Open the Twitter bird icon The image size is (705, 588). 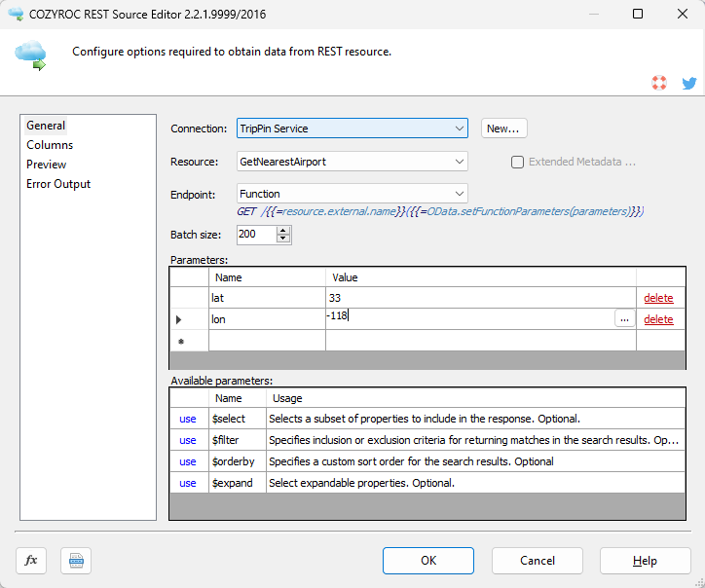pyautogui.click(x=688, y=83)
